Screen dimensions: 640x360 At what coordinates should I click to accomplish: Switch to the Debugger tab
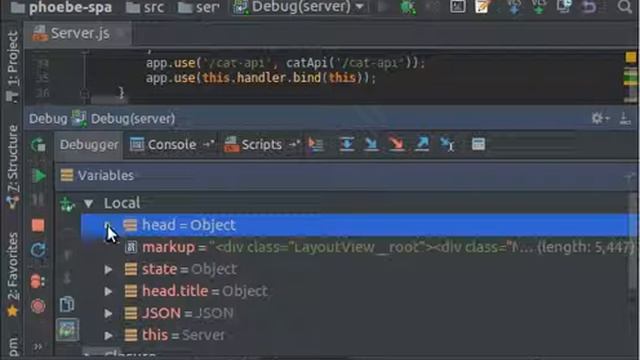[89, 144]
